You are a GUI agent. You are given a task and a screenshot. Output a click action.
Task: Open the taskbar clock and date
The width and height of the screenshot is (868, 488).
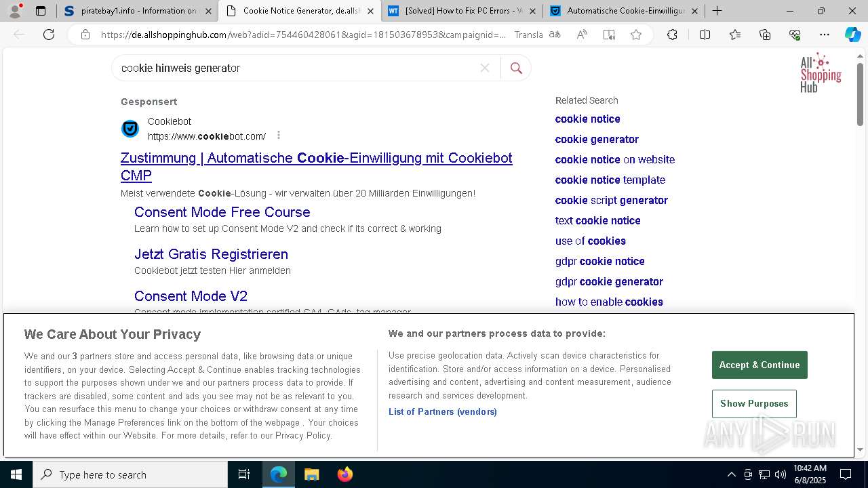810,474
